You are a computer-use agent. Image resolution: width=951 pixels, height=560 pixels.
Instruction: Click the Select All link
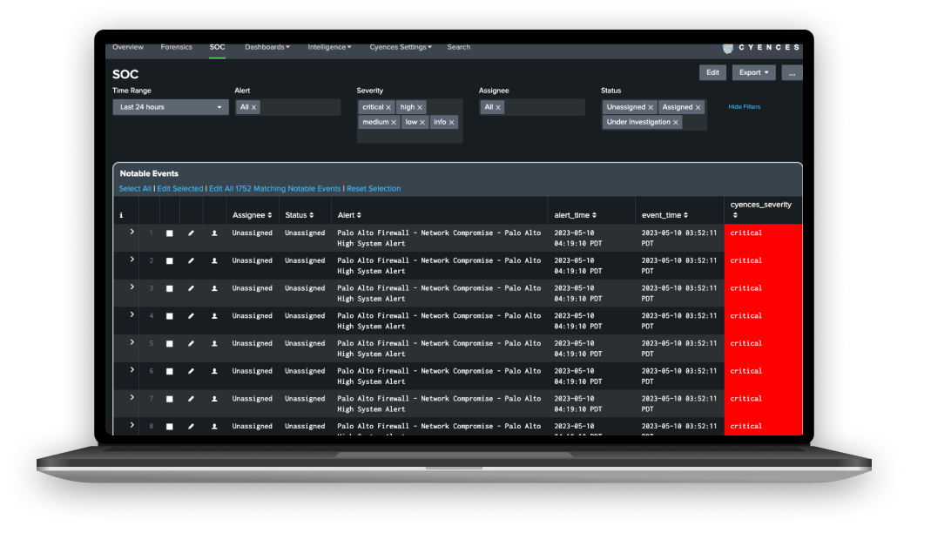pyautogui.click(x=135, y=189)
